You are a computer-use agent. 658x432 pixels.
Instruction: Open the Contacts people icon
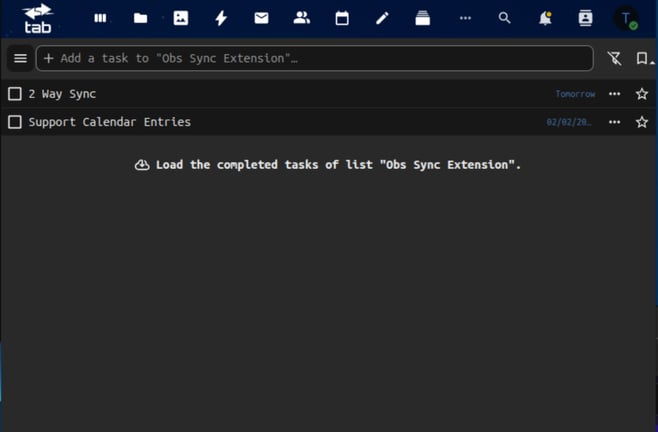(302, 18)
